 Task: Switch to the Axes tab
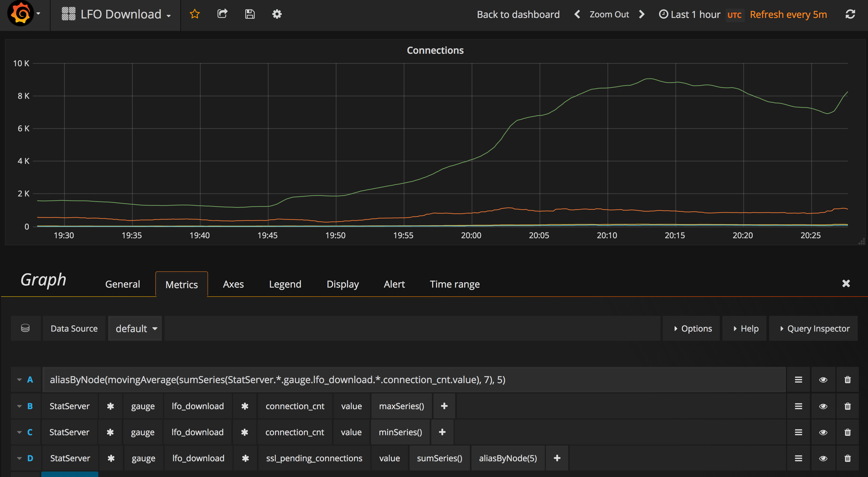click(x=233, y=284)
